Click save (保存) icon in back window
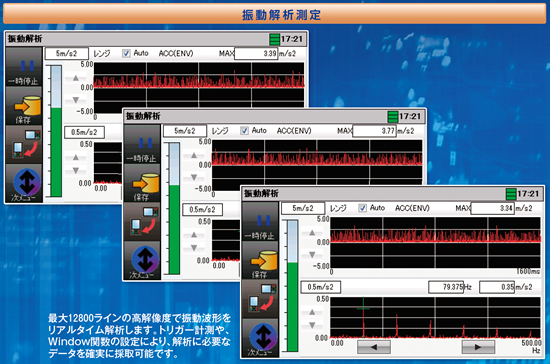 (x=24, y=106)
